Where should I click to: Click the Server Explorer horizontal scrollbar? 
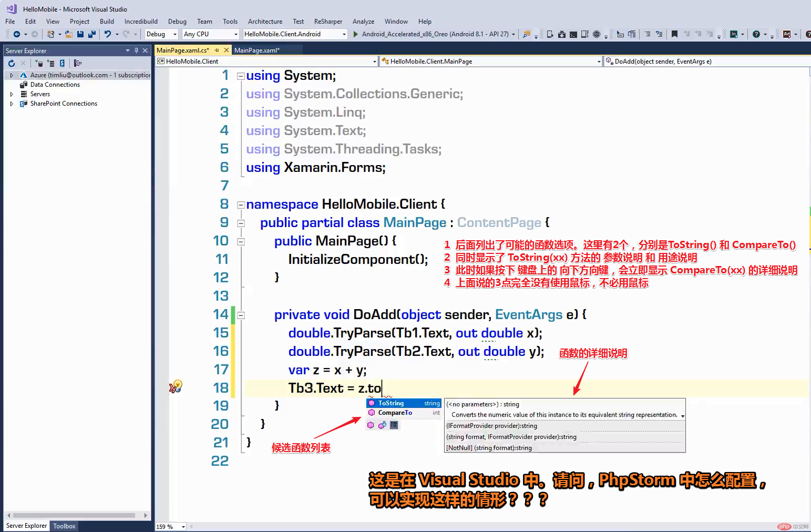click(x=74, y=516)
